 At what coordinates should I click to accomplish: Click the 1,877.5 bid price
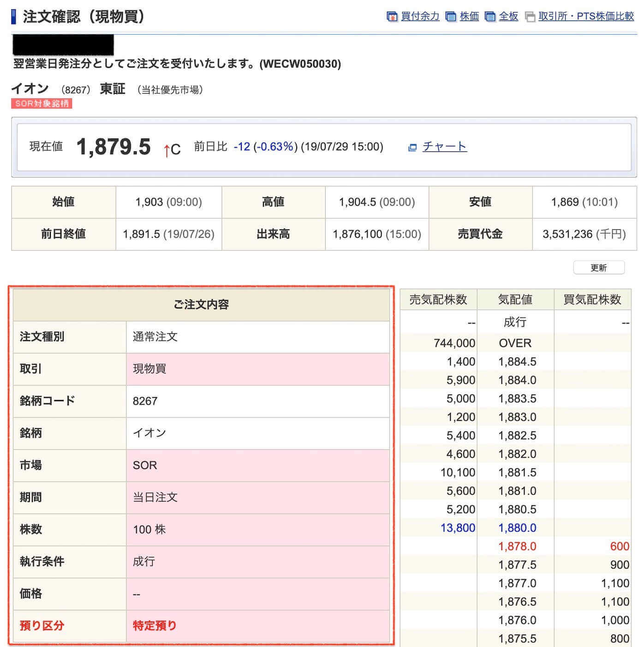(x=517, y=565)
